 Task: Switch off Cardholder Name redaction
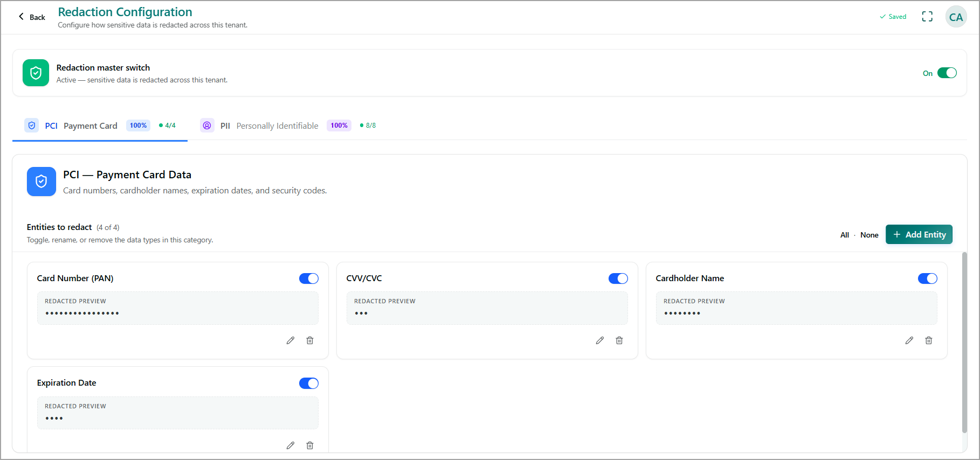[928, 278]
